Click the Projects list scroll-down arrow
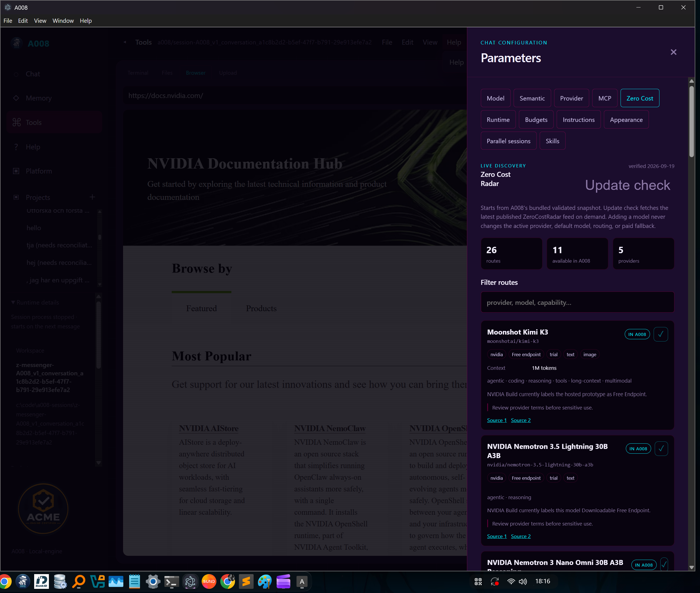Viewport: 700px width, 593px height. tap(99, 284)
